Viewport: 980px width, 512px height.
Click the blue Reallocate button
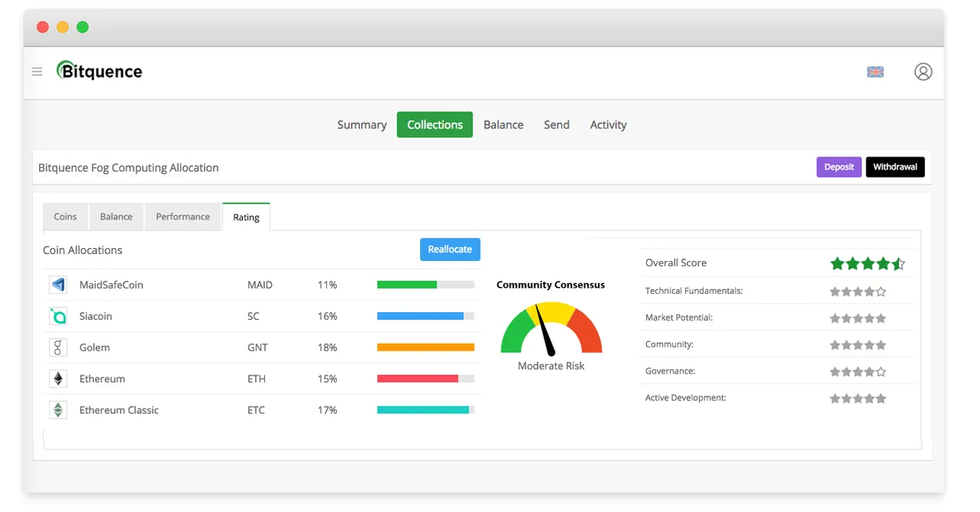(450, 249)
